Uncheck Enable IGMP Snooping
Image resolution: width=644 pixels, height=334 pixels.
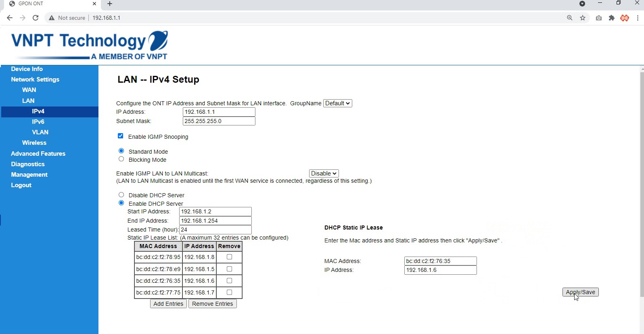coord(120,136)
